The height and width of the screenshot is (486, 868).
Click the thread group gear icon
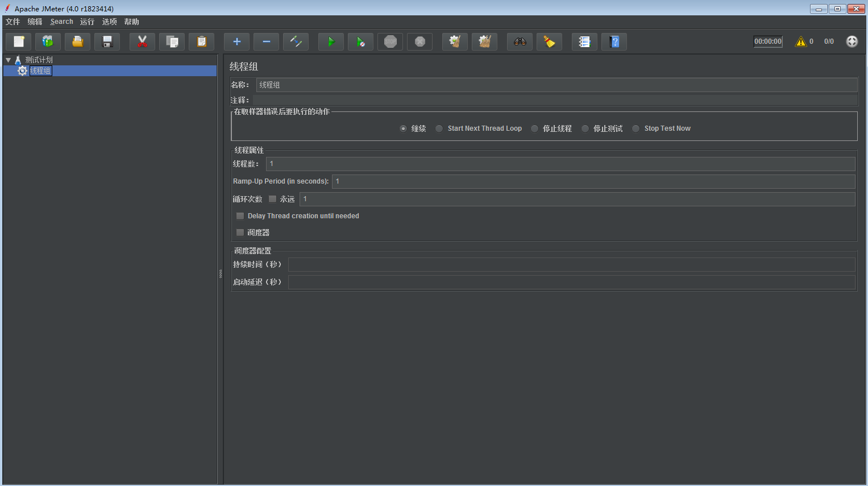coord(22,70)
